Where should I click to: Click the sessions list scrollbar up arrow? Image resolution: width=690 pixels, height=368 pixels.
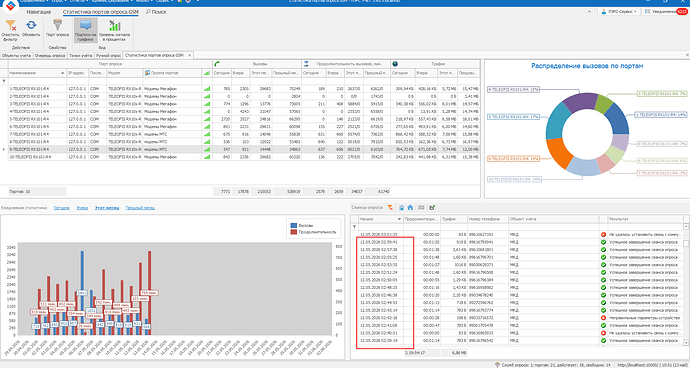point(686,226)
